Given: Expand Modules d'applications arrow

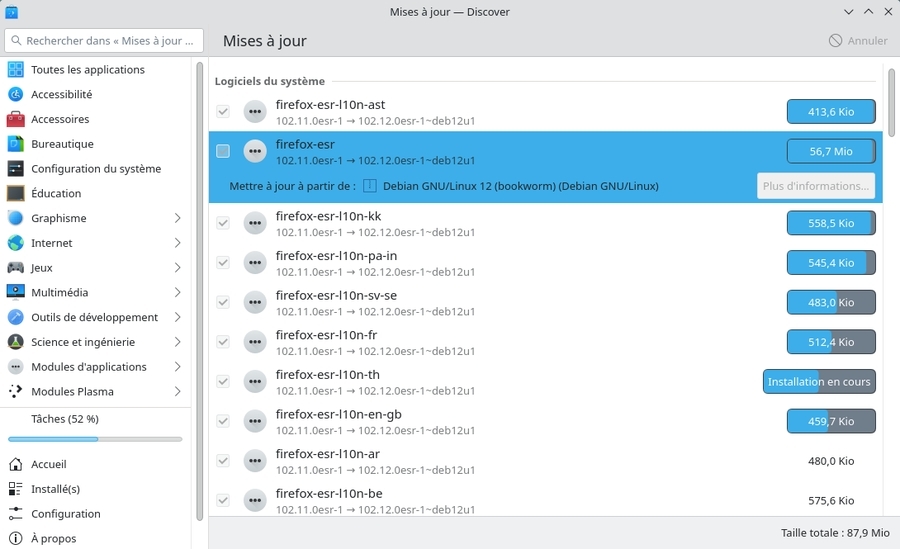Looking at the screenshot, I should (177, 366).
